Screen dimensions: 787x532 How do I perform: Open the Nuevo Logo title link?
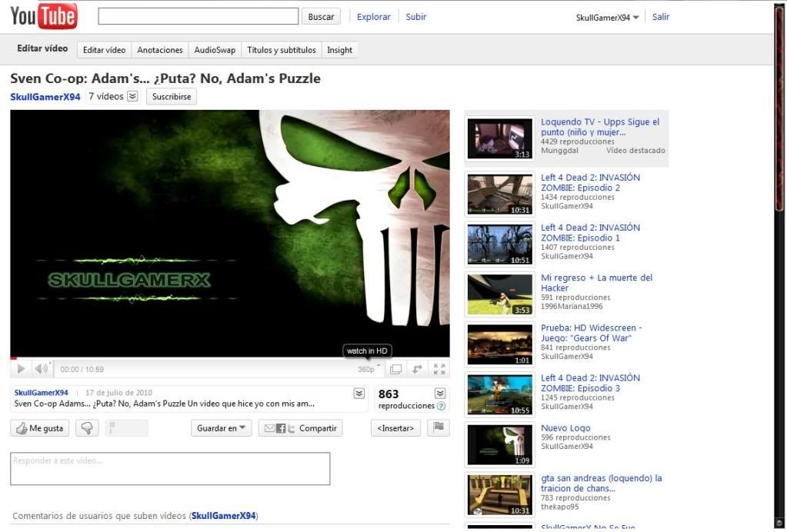(565, 428)
